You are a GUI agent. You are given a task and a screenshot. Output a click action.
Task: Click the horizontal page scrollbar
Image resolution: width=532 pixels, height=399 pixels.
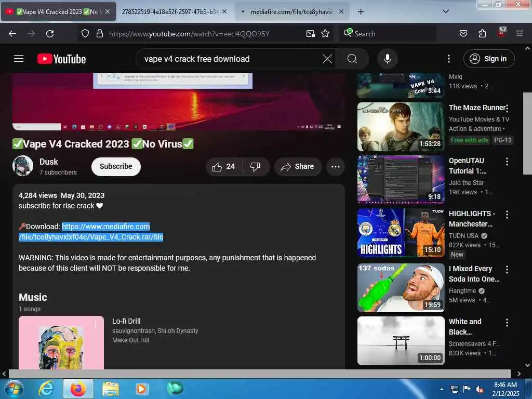(x=260, y=374)
